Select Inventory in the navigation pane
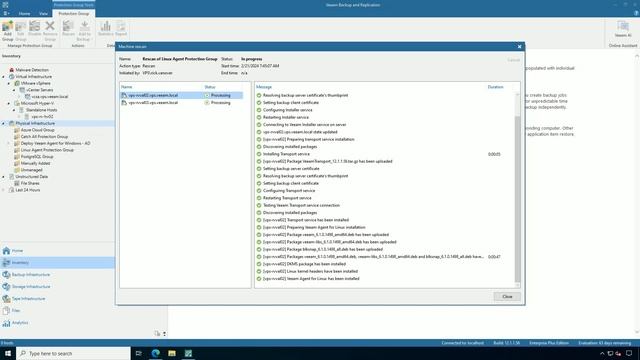 click(57, 262)
